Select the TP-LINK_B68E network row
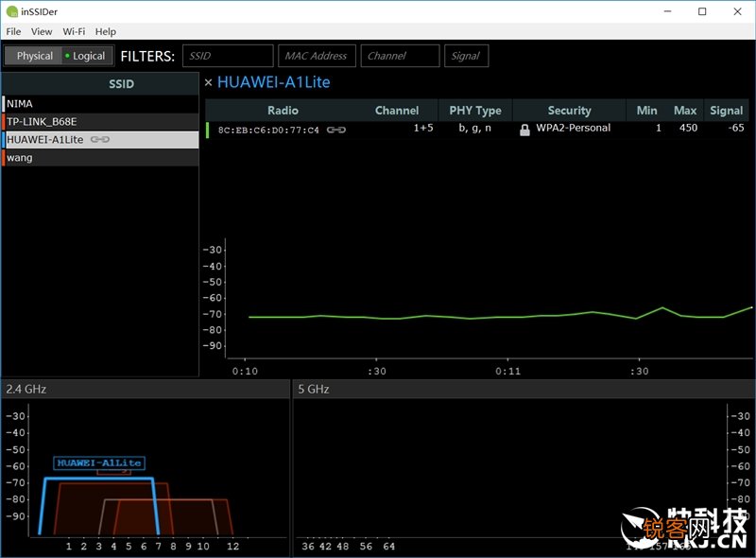 [x=100, y=122]
